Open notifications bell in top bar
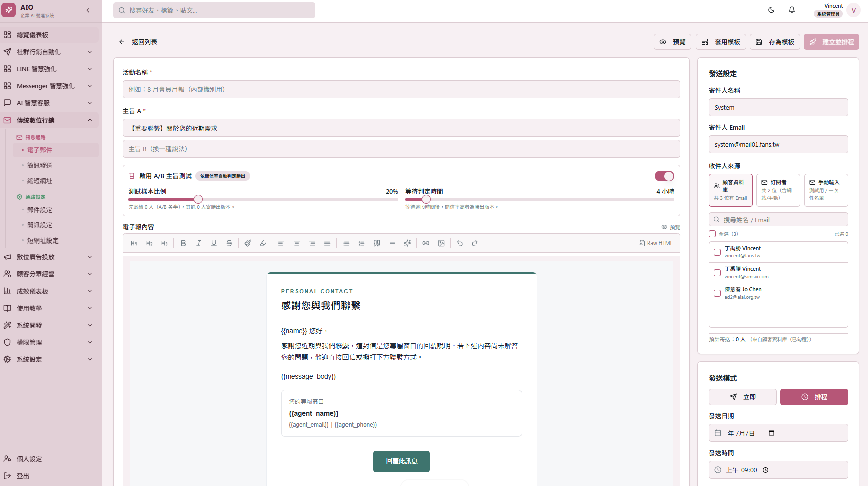The height and width of the screenshot is (486, 868). (x=792, y=10)
